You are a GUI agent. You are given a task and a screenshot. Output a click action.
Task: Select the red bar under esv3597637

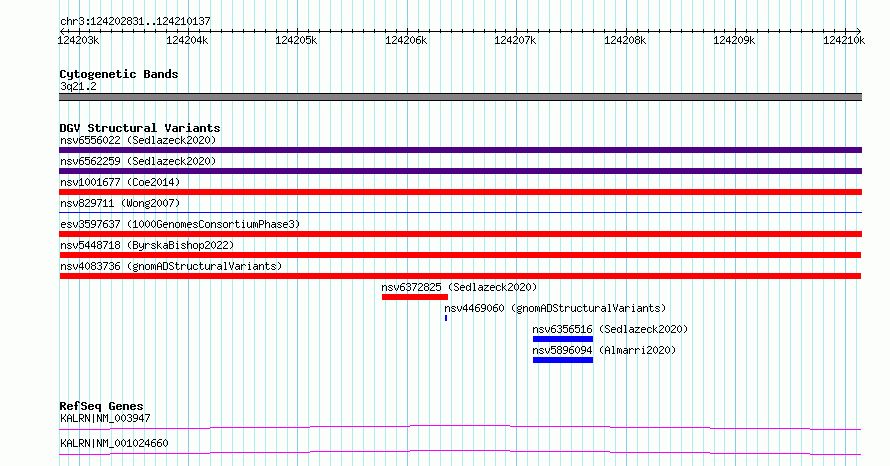460,234
